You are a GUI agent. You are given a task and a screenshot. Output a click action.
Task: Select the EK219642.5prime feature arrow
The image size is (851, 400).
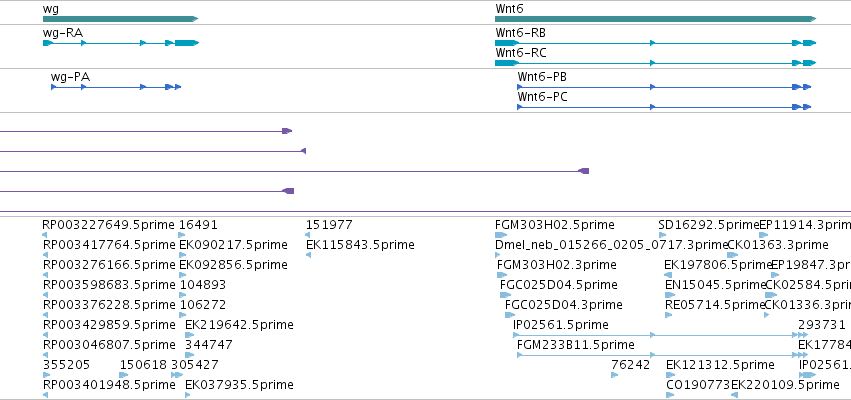pyautogui.click(x=189, y=335)
